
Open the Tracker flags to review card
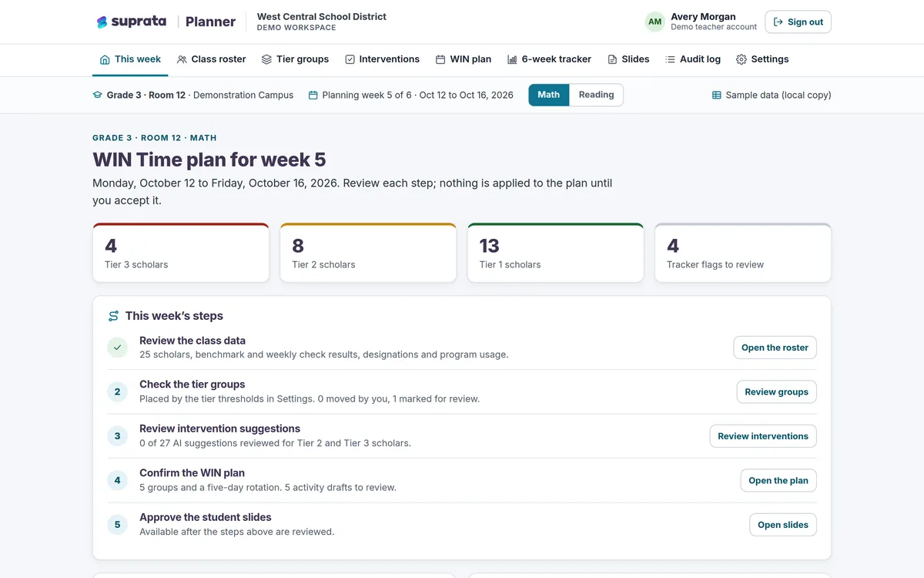click(x=743, y=253)
